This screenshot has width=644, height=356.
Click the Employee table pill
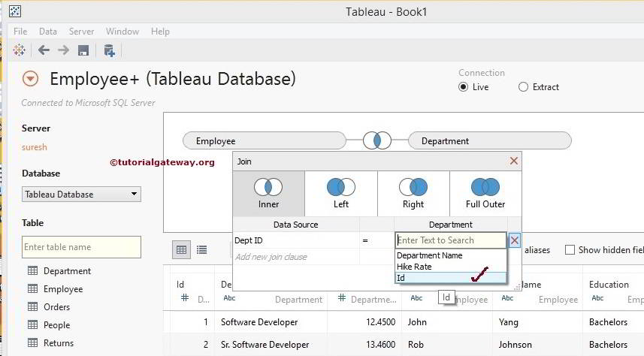coord(265,141)
